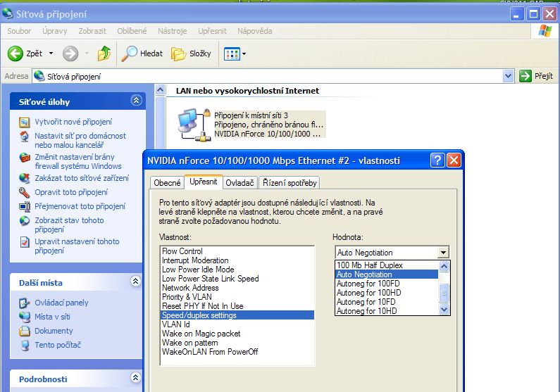Collapse the Síťové úlohy panel
Viewport: 560px width, 392px height.
[136, 101]
